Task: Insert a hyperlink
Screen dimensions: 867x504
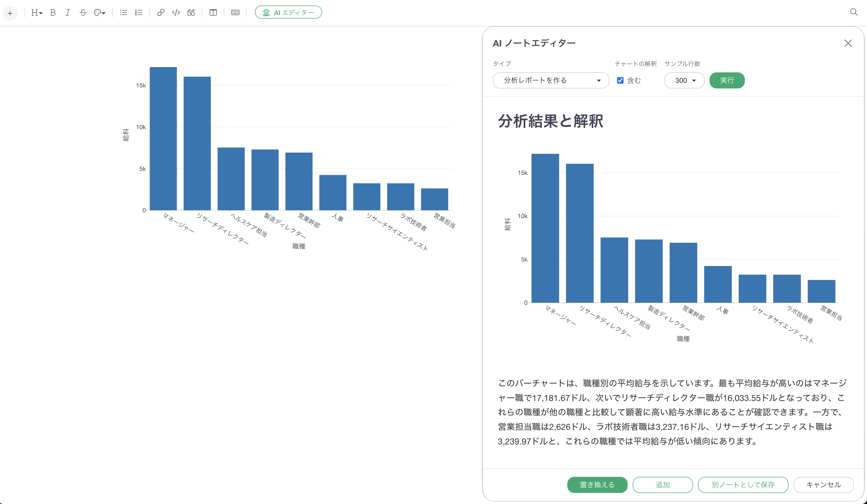Action: pyautogui.click(x=161, y=13)
